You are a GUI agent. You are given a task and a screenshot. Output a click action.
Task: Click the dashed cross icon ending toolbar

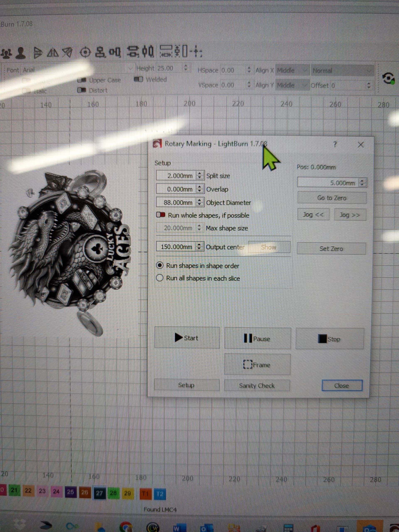[196, 51]
